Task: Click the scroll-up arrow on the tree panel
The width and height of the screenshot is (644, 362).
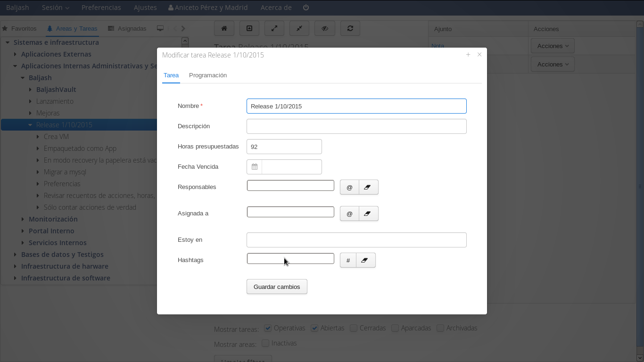Action: (185, 41)
